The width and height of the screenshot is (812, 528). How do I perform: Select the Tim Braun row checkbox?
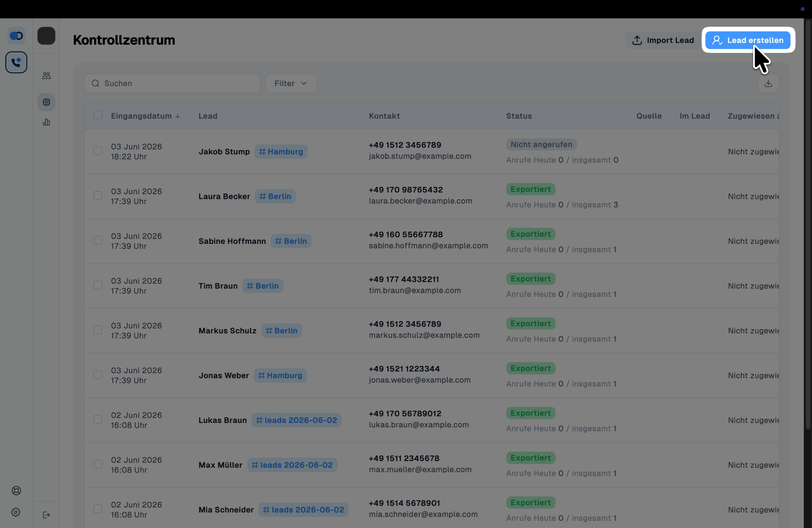coord(97,285)
